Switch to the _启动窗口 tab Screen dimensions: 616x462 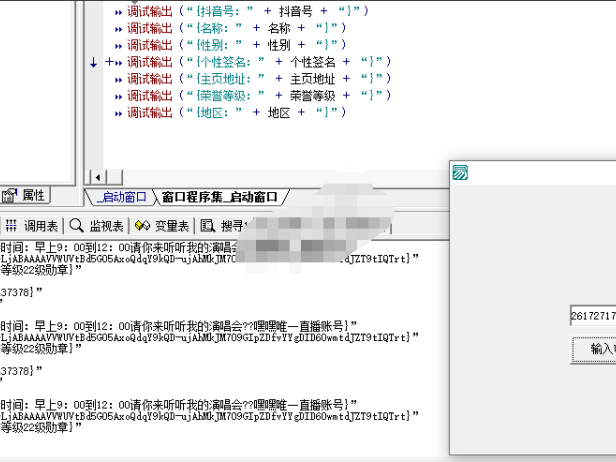coord(121,197)
